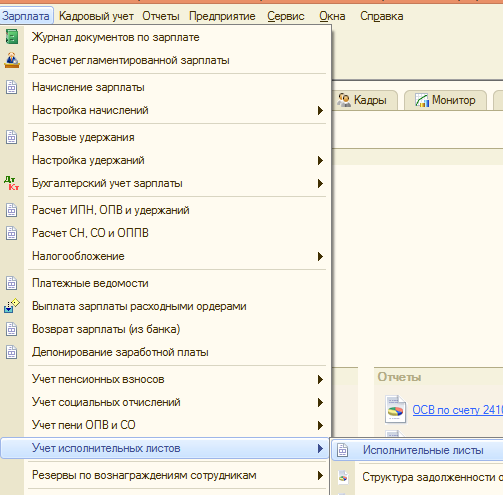The width and height of the screenshot is (503, 495).
Task: Click document icon beside Расчет СН, СО и ОППВ
Action: [12, 233]
